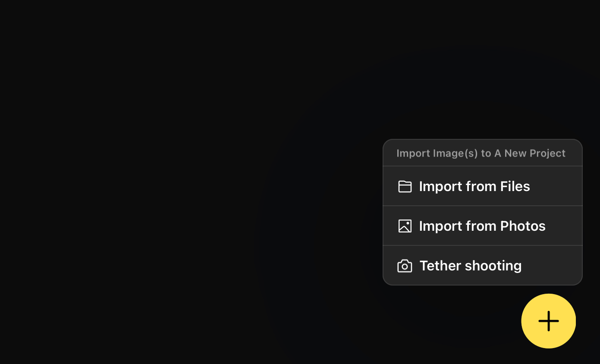The width and height of the screenshot is (600, 364).
Task: Click the picture icon beside Import from Photos
Action: click(405, 226)
